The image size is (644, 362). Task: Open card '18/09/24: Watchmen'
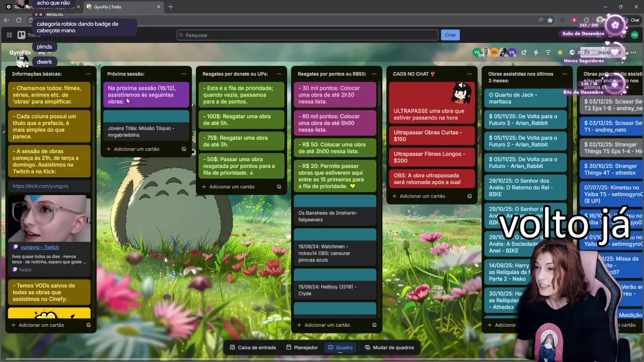pos(335,247)
